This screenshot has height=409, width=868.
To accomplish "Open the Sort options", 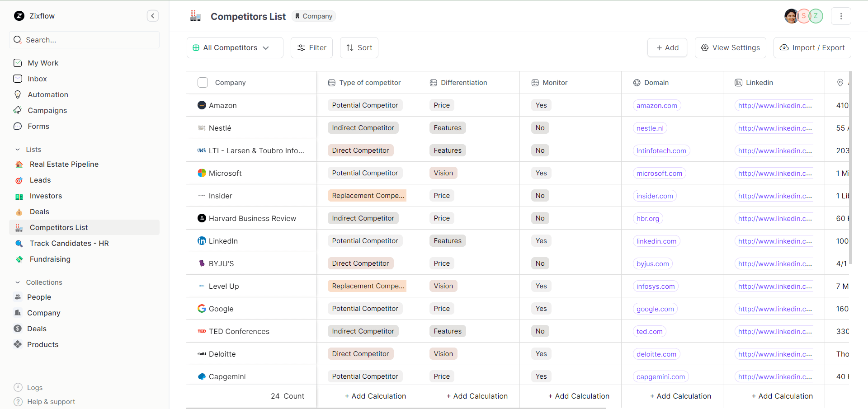I will pos(359,47).
